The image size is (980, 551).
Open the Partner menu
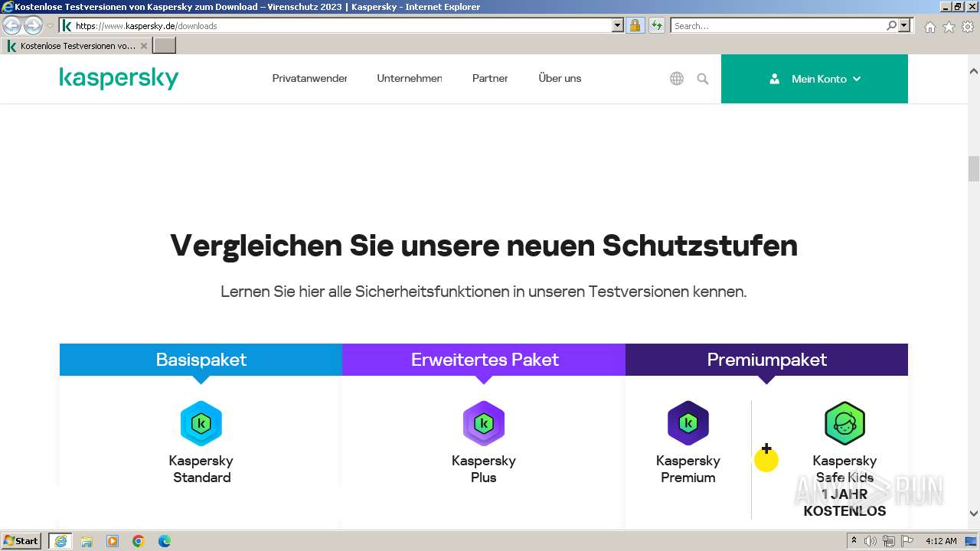[490, 78]
